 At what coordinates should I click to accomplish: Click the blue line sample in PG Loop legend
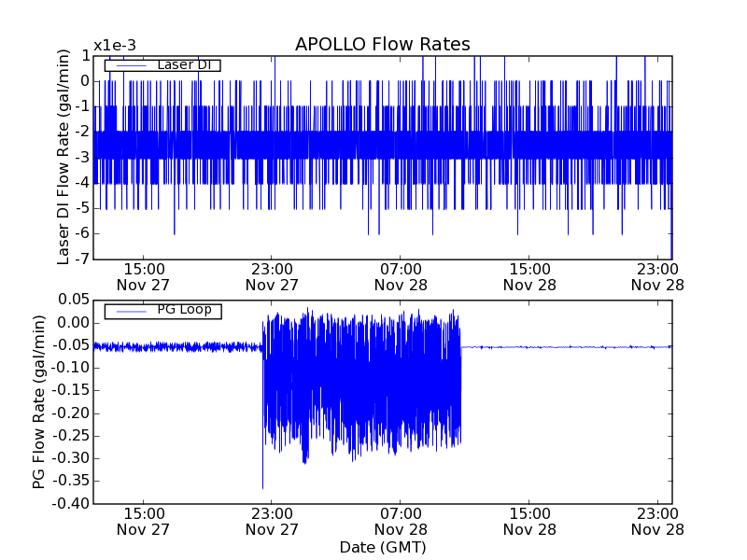click(x=131, y=312)
